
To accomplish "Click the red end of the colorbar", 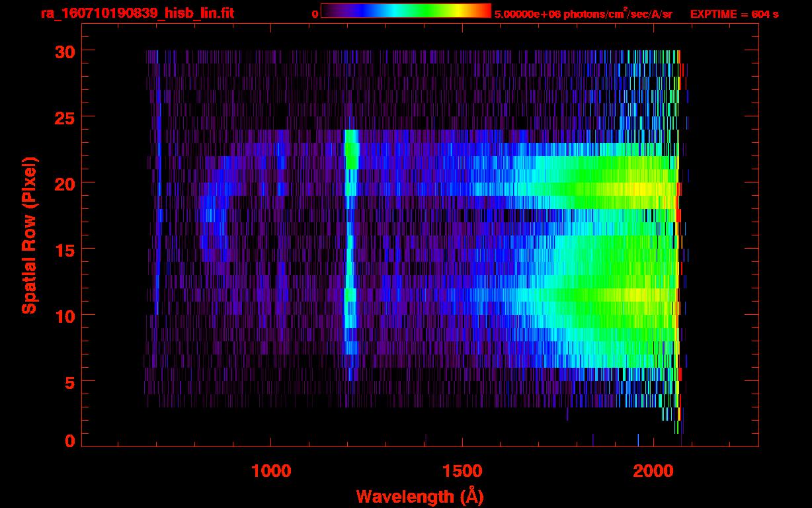I will [483, 11].
